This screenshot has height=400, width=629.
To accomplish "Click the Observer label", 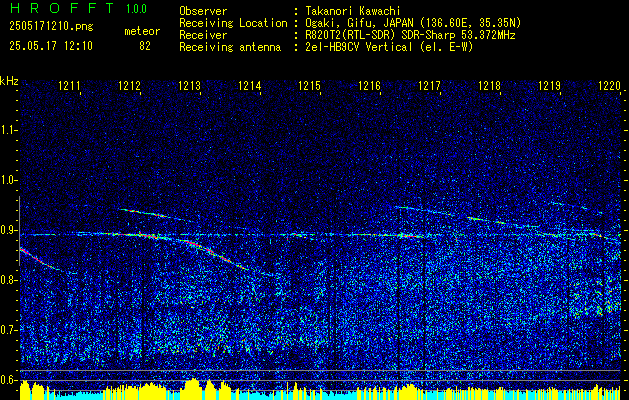I will [203, 11].
